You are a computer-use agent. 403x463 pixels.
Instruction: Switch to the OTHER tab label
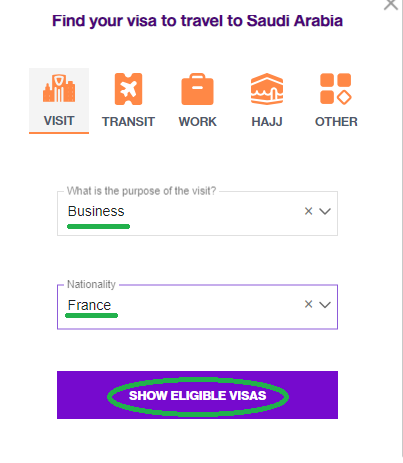(336, 122)
